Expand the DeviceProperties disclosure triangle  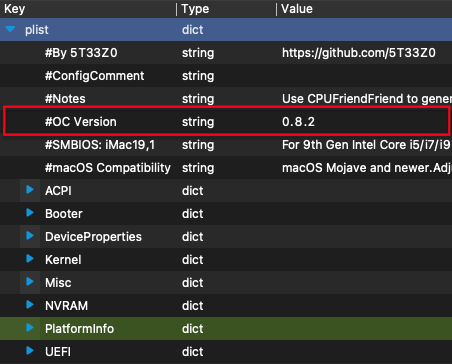[30, 236]
